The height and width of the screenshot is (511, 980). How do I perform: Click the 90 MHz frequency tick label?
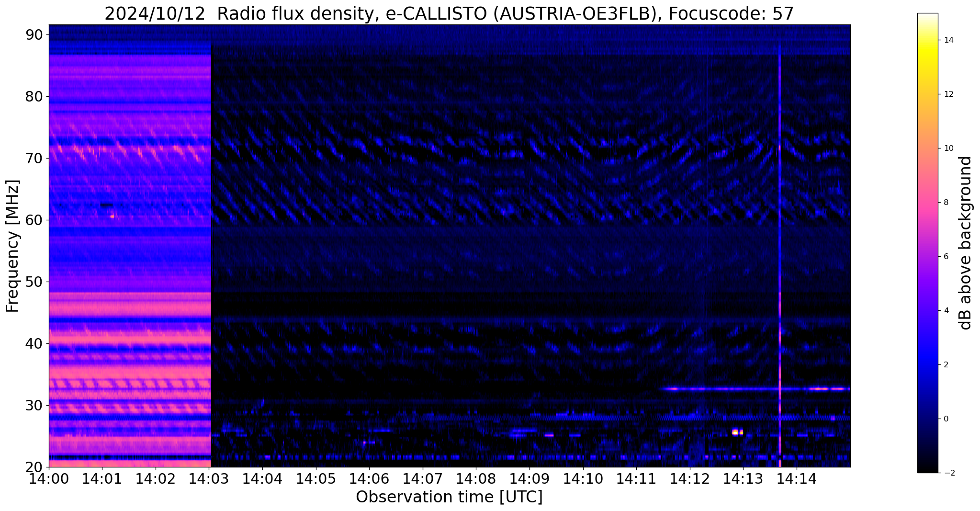pyautogui.click(x=34, y=34)
